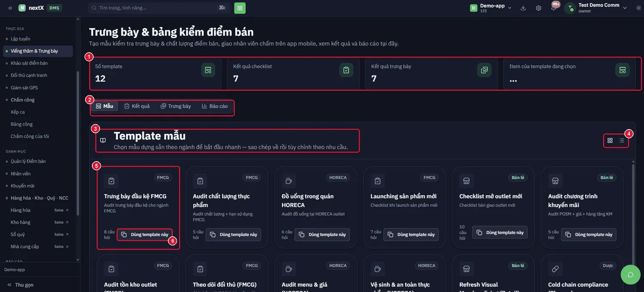
Task: Switch to the Trưng bày tab
Action: point(176,106)
